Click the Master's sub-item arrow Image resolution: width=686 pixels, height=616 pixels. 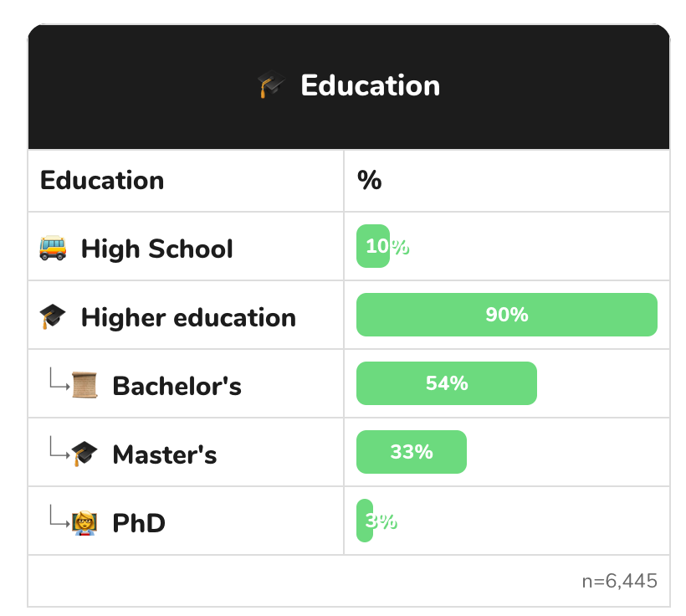click(x=59, y=447)
